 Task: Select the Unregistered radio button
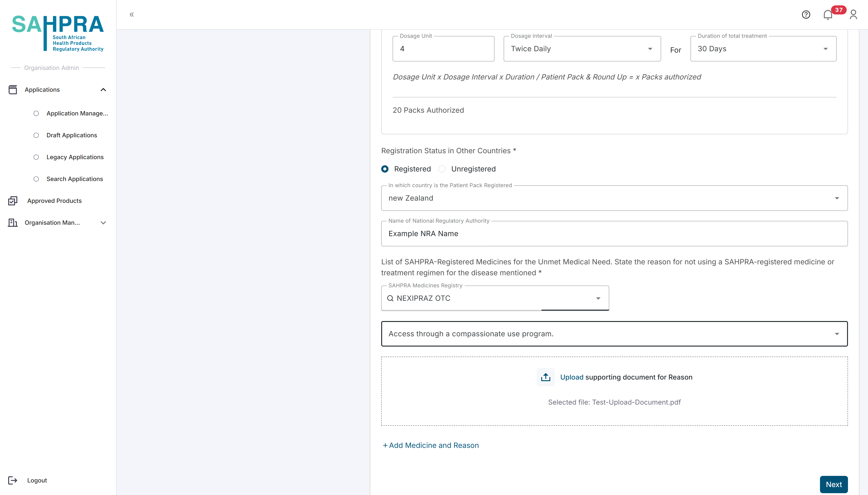coord(442,169)
